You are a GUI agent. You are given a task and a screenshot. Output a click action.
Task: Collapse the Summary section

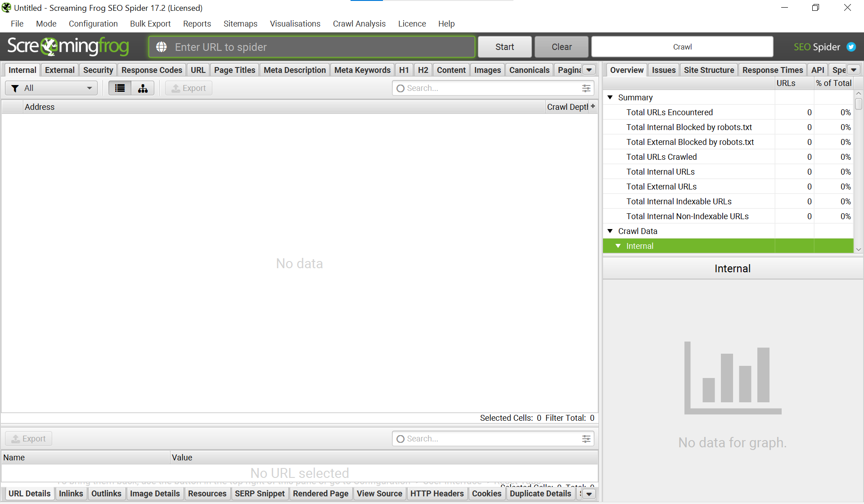tap(610, 97)
